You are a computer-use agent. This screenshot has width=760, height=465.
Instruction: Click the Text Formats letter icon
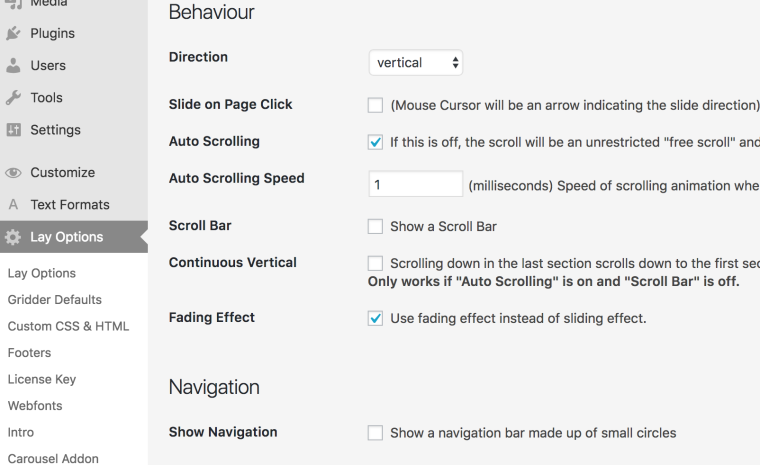[14, 205]
